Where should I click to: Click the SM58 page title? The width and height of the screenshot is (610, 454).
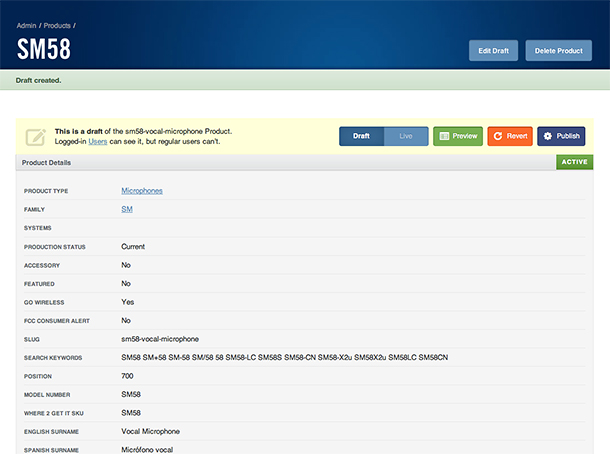point(44,49)
